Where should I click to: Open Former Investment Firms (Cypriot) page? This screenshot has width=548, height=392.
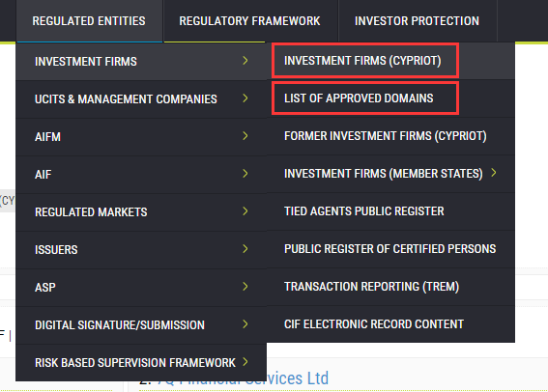(386, 136)
